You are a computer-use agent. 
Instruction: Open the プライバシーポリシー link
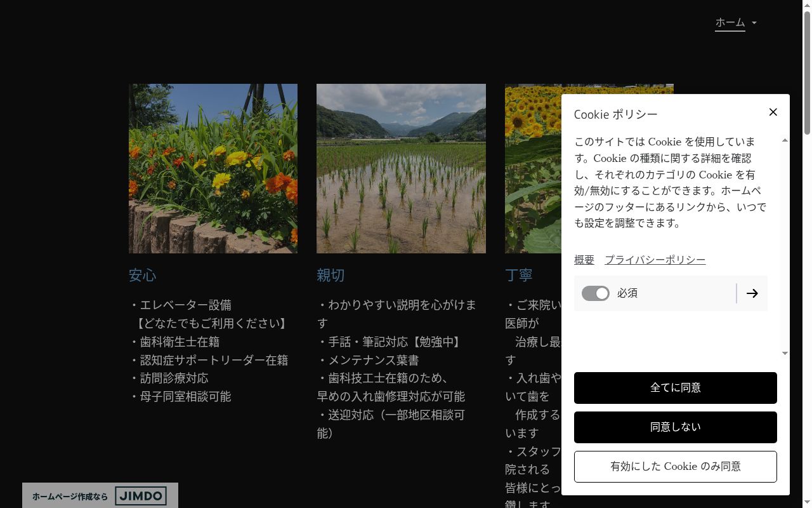655,260
